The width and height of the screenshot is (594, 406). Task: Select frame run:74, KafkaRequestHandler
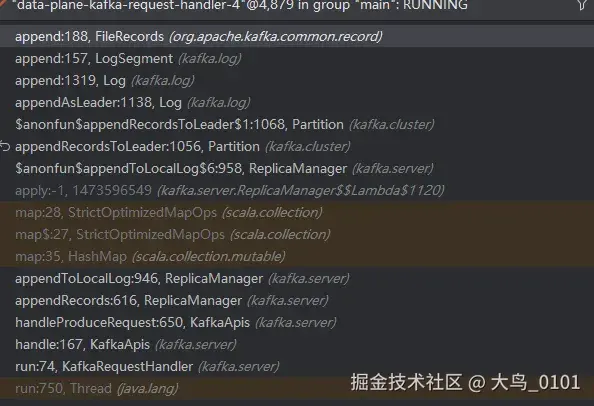tap(297, 366)
